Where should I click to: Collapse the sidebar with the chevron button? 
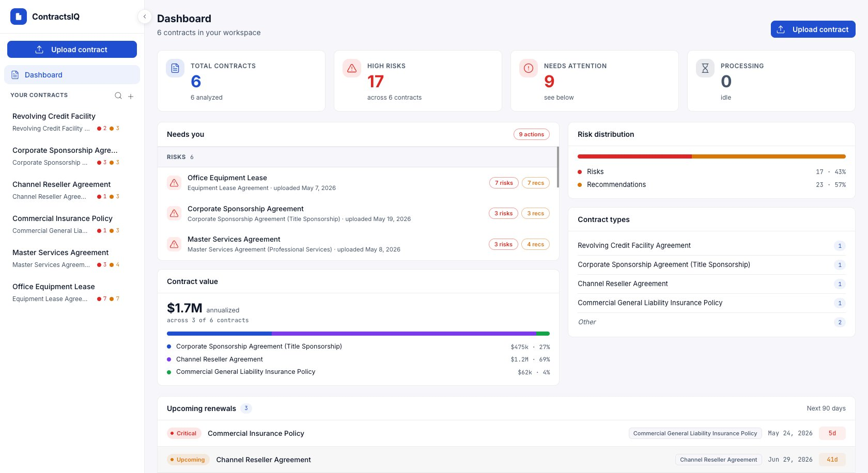click(145, 17)
